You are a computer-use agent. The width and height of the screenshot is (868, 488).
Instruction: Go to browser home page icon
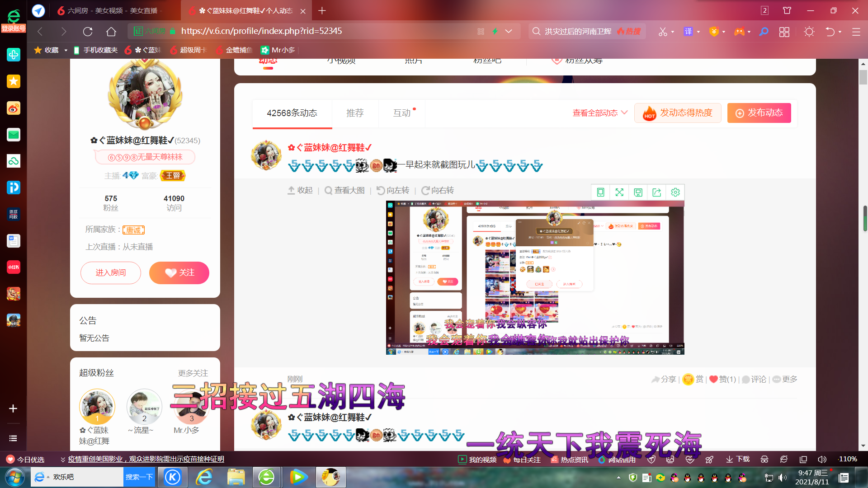point(111,32)
